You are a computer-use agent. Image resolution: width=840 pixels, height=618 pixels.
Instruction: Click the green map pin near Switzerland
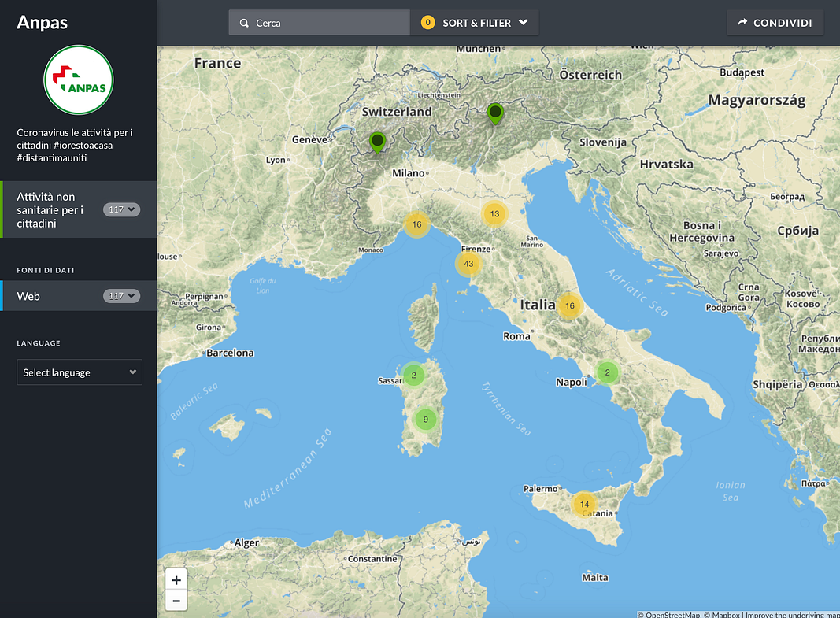coord(377,142)
